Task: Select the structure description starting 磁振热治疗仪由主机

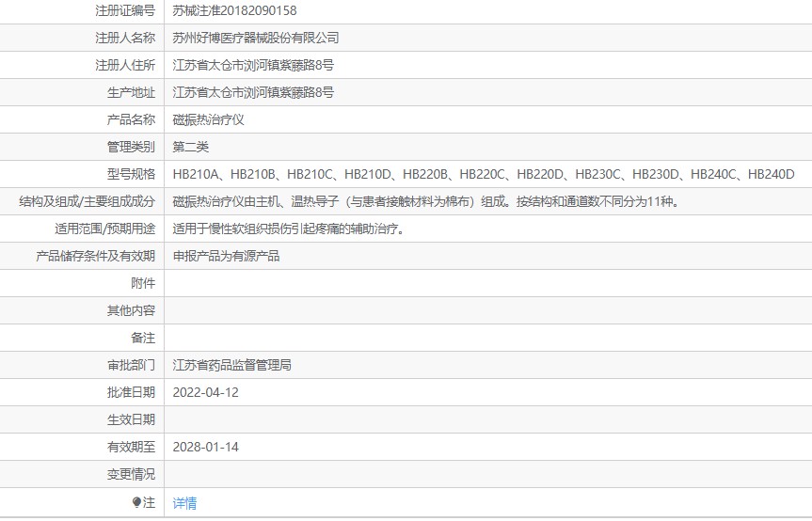Action: click(425, 202)
